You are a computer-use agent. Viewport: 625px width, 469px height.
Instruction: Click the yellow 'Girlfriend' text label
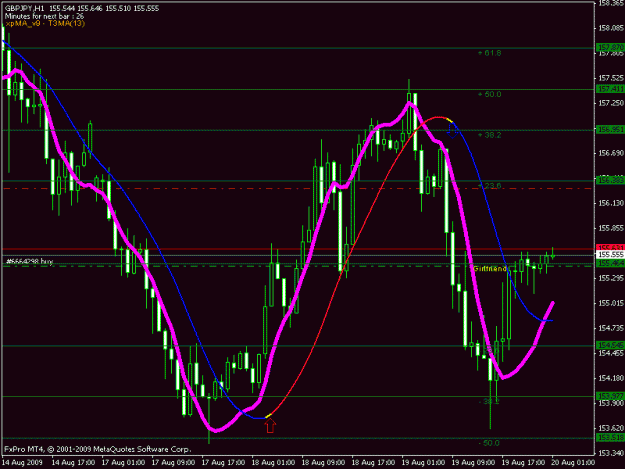pos(490,269)
